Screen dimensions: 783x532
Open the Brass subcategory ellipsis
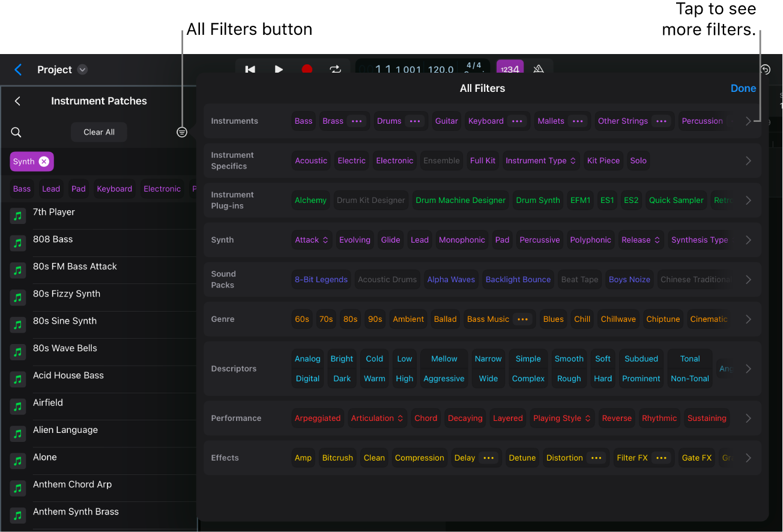357,121
